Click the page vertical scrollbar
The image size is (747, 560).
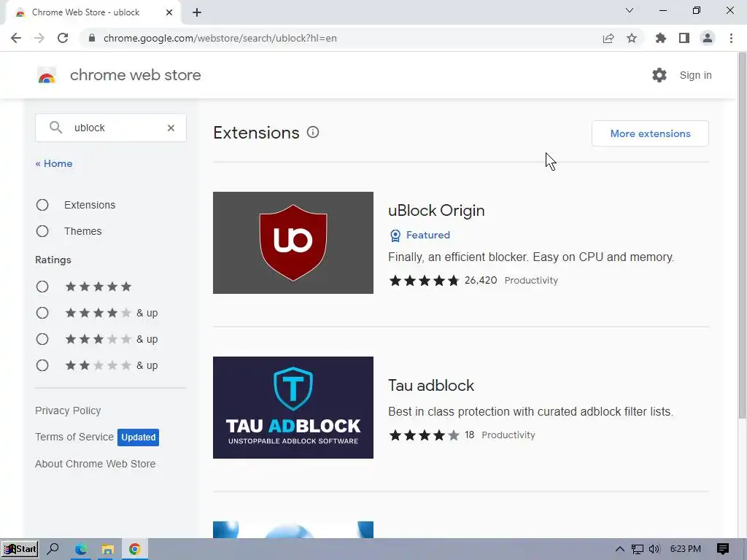click(742, 236)
